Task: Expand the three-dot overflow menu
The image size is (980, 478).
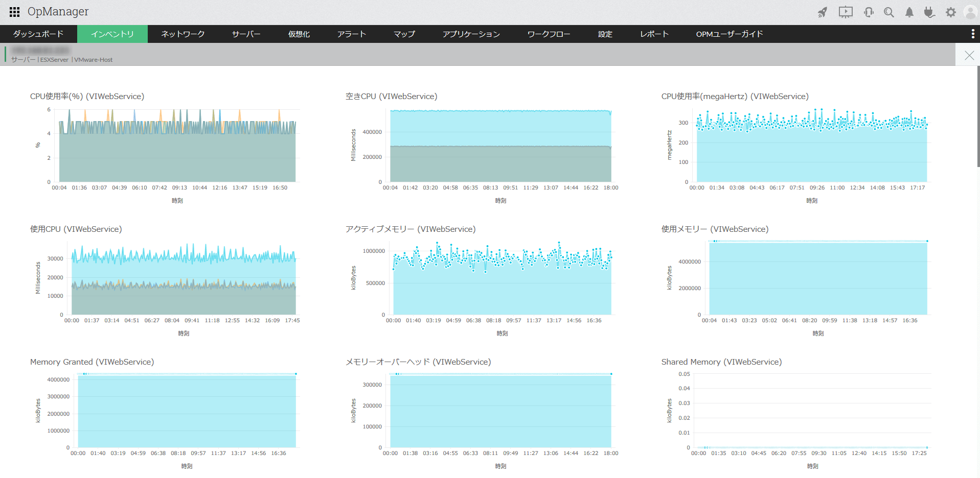Action: 972,34
